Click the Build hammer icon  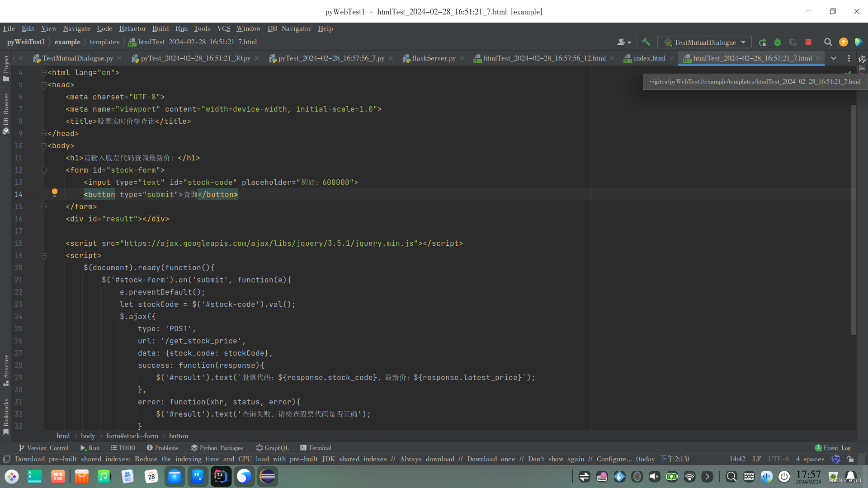tap(646, 42)
